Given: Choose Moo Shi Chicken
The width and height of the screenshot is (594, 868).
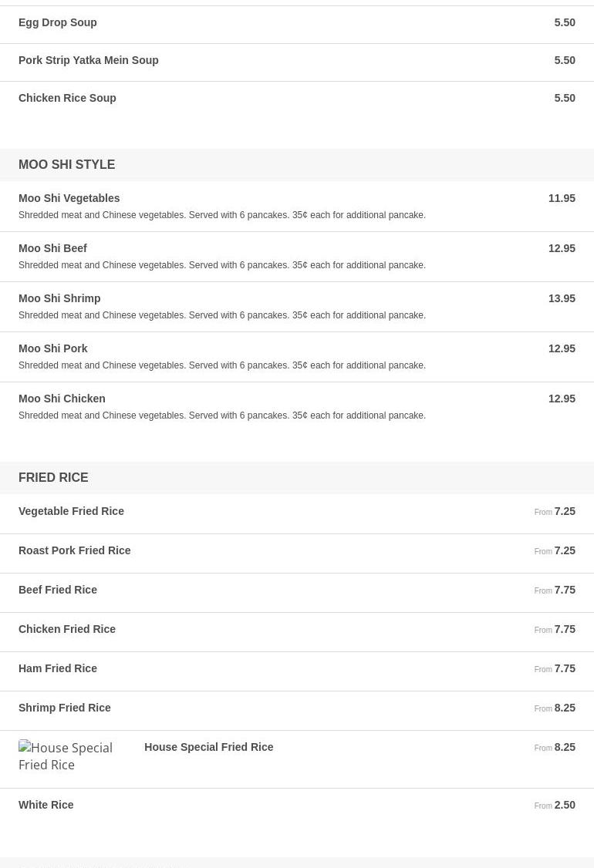Looking at the screenshot, I should (x=62, y=399).
